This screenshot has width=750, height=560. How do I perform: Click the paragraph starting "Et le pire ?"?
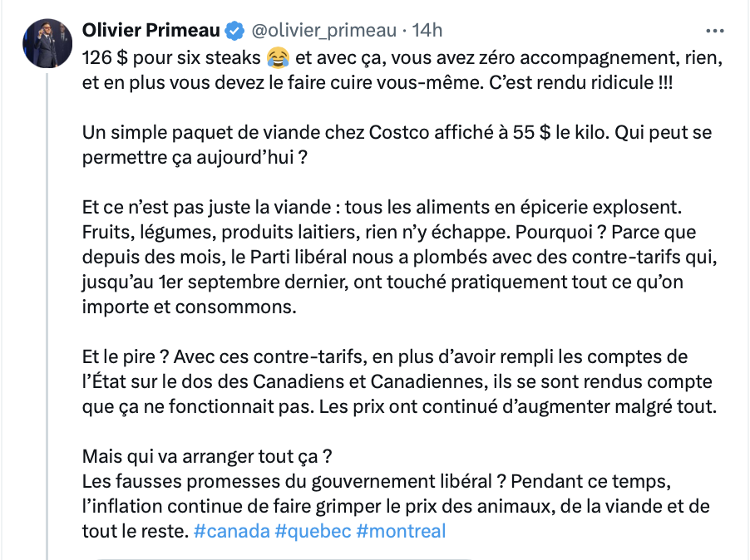point(399,381)
